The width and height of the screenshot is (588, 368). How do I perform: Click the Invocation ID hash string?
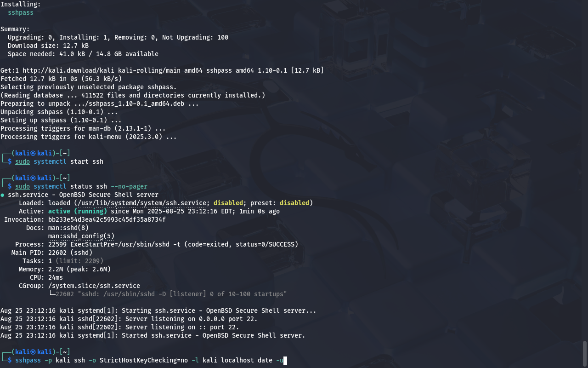coord(107,219)
